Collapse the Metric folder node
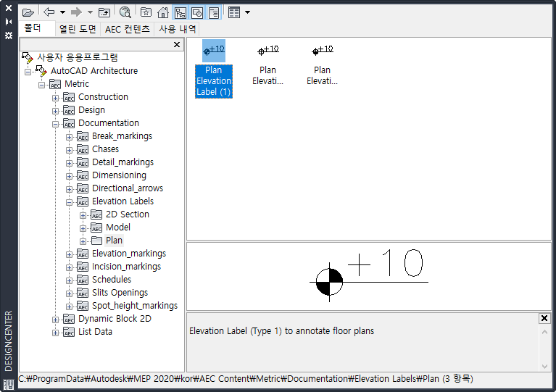Image resolution: width=556 pixels, height=392 pixels. 41,85
